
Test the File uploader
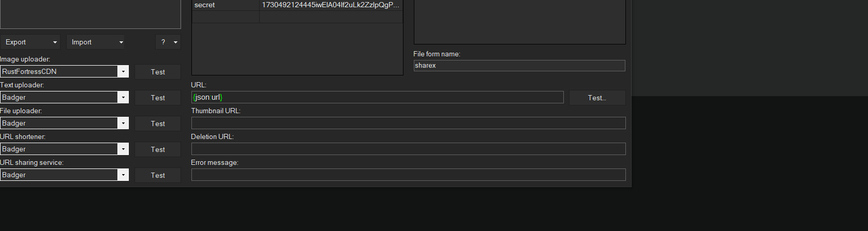click(x=158, y=124)
